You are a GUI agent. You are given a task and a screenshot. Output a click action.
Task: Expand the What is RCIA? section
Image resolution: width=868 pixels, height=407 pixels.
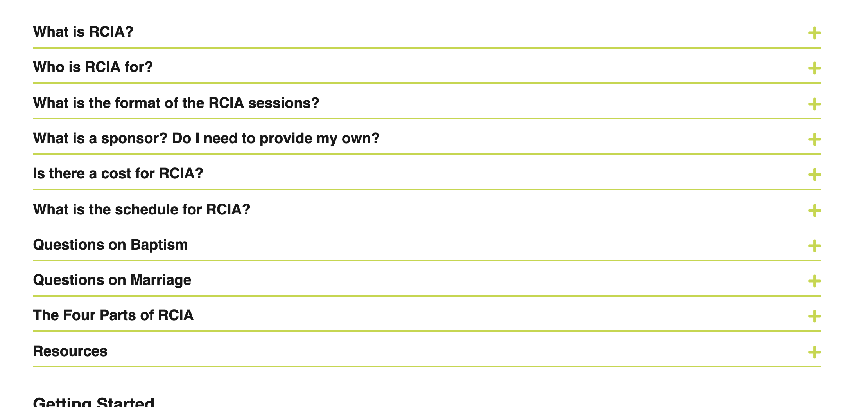[x=83, y=32]
